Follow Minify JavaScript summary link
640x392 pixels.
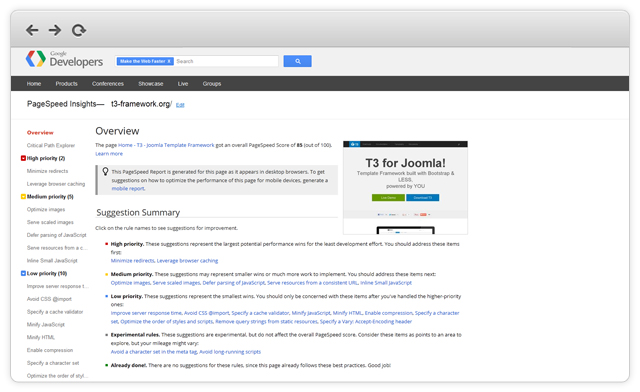(311, 313)
